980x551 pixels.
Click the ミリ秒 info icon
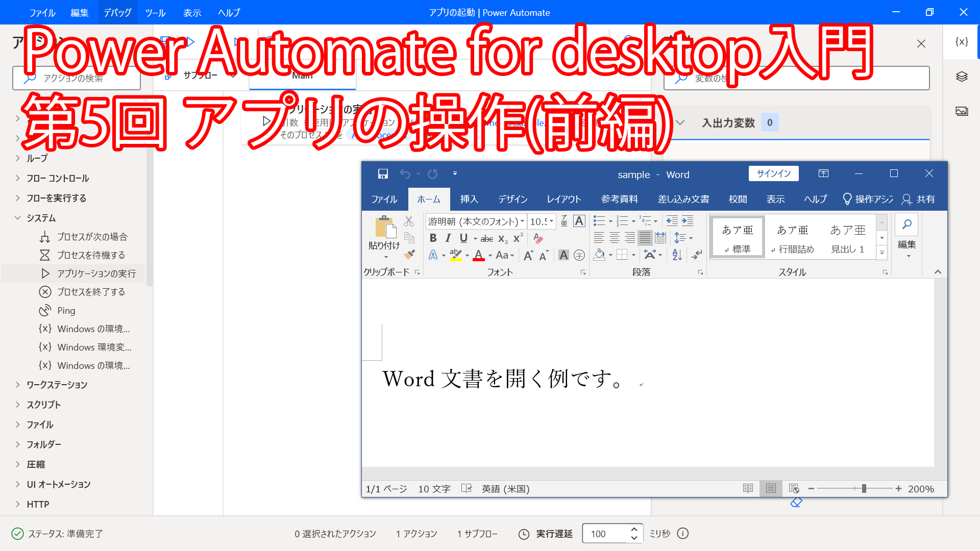(682, 534)
